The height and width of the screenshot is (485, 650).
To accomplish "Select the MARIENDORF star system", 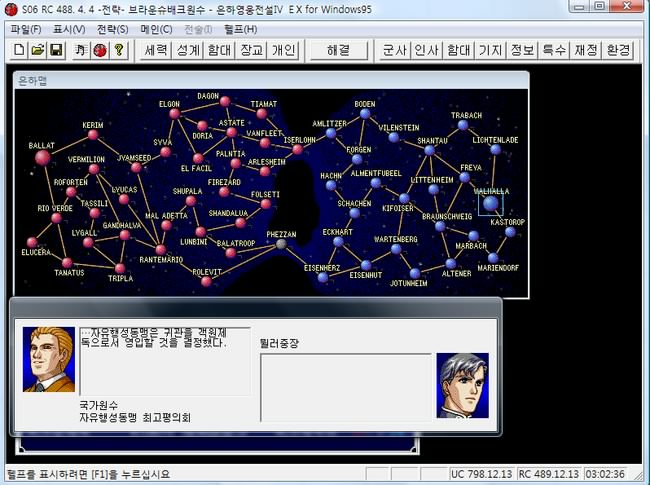I will pyautogui.click(x=493, y=258).
